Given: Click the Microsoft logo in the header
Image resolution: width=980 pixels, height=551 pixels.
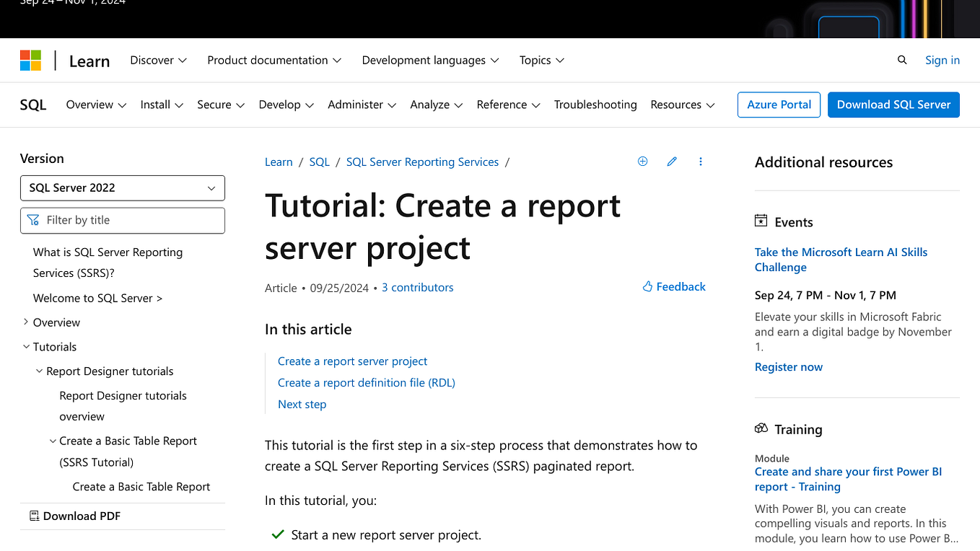Looking at the screenshot, I should coord(30,60).
